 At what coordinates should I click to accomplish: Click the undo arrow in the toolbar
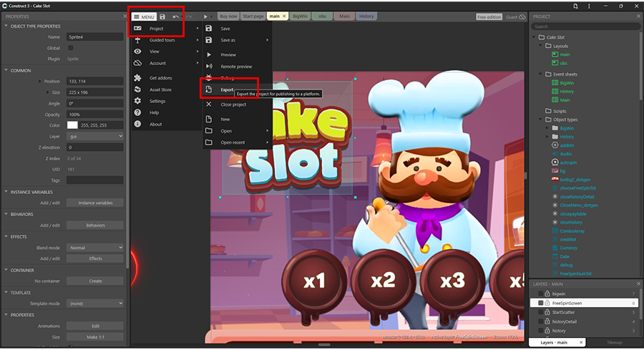pyautogui.click(x=176, y=16)
